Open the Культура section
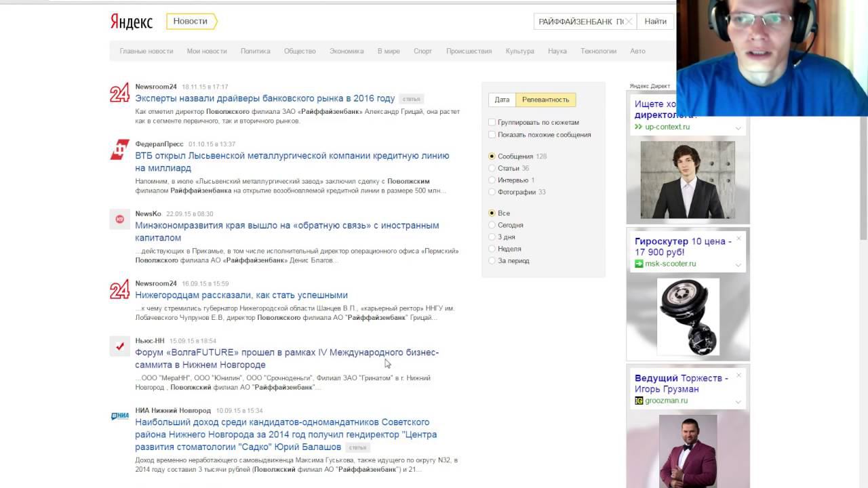The width and height of the screenshot is (868, 488). pyautogui.click(x=519, y=51)
